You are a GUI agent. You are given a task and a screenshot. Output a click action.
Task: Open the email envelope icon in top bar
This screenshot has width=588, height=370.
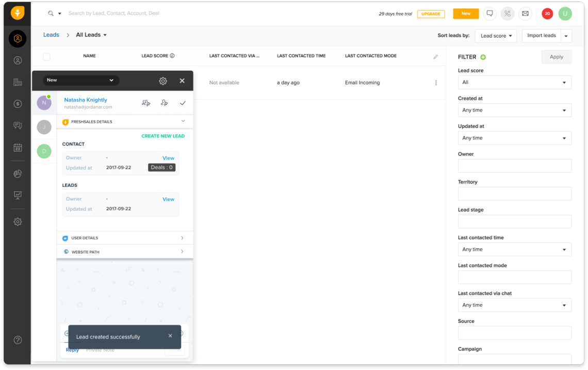(x=525, y=14)
